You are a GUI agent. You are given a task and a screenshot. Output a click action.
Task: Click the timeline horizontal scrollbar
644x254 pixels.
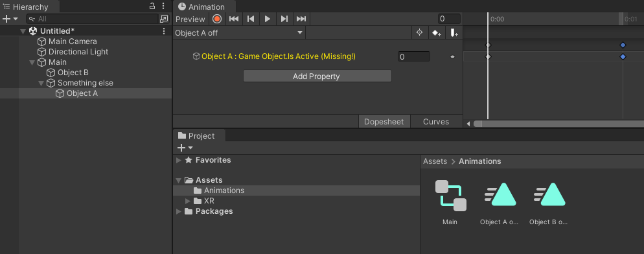[x=558, y=124]
